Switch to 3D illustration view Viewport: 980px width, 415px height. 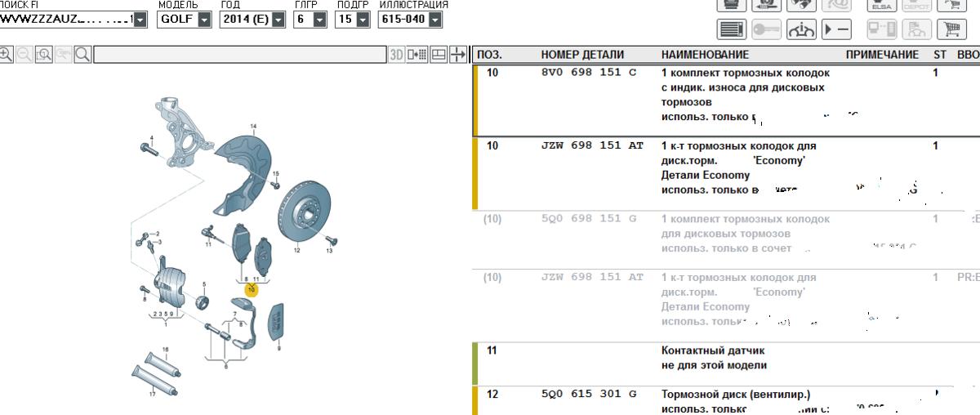point(397,55)
